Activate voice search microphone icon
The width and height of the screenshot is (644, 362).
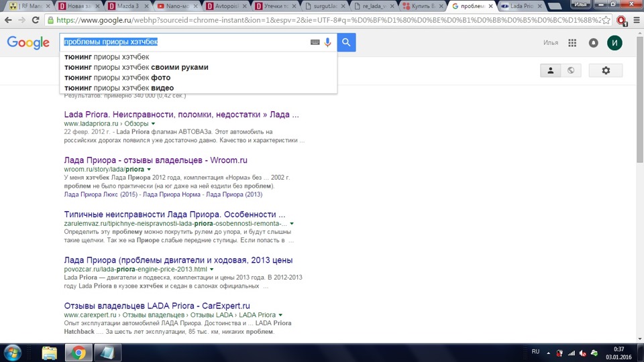(x=327, y=42)
